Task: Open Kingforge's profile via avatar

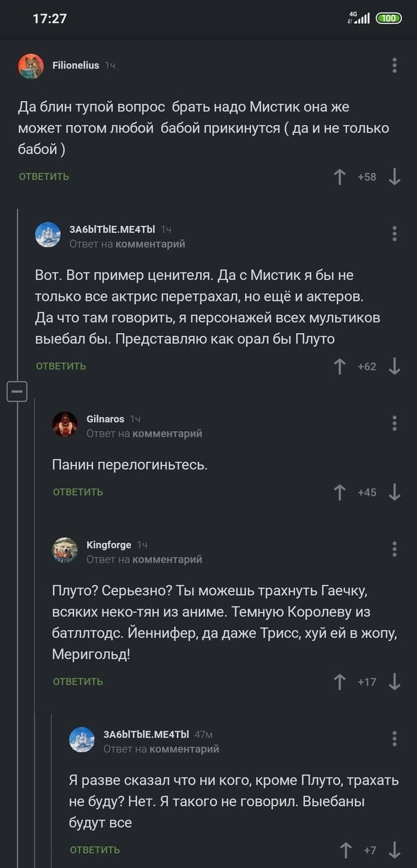Action: point(65,550)
